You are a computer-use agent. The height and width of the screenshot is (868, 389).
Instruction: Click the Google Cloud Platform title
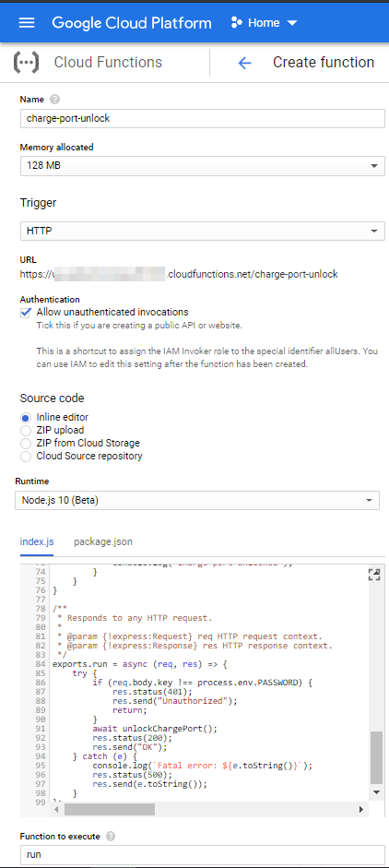pyautogui.click(x=132, y=23)
